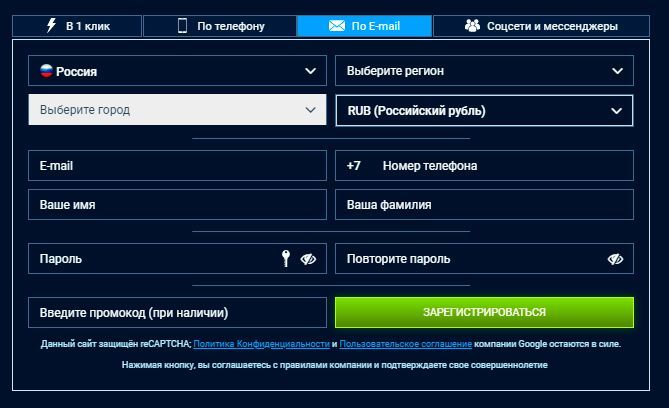Click the people icon in Соцсети tab
This screenshot has width=669, height=408.
[472, 26]
